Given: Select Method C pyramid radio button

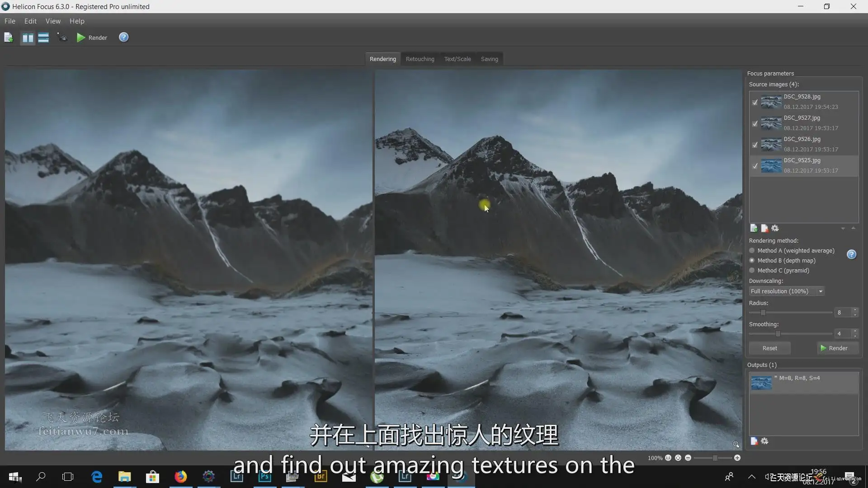Looking at the screenshot, I should [752, 271].
